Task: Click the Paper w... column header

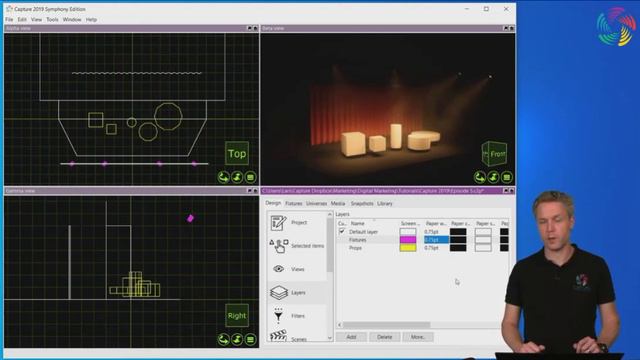Action: coord(436,223)
